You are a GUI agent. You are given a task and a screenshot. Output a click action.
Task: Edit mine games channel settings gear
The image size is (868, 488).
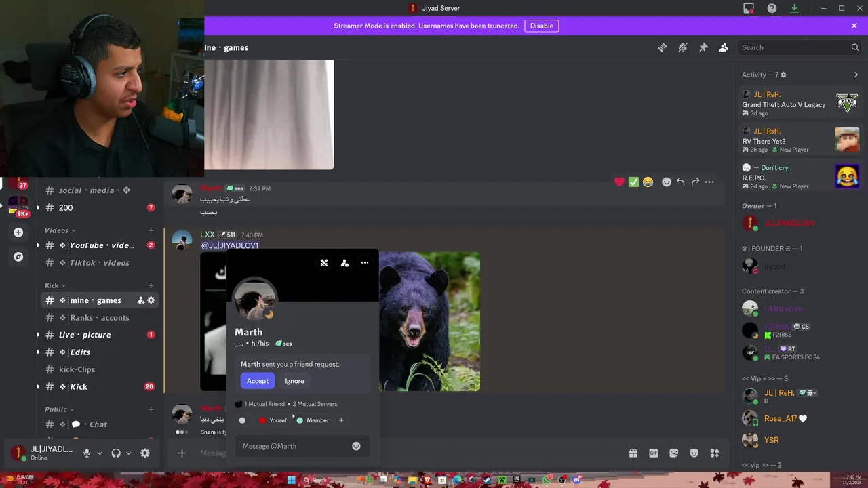(x=151, y=300)
